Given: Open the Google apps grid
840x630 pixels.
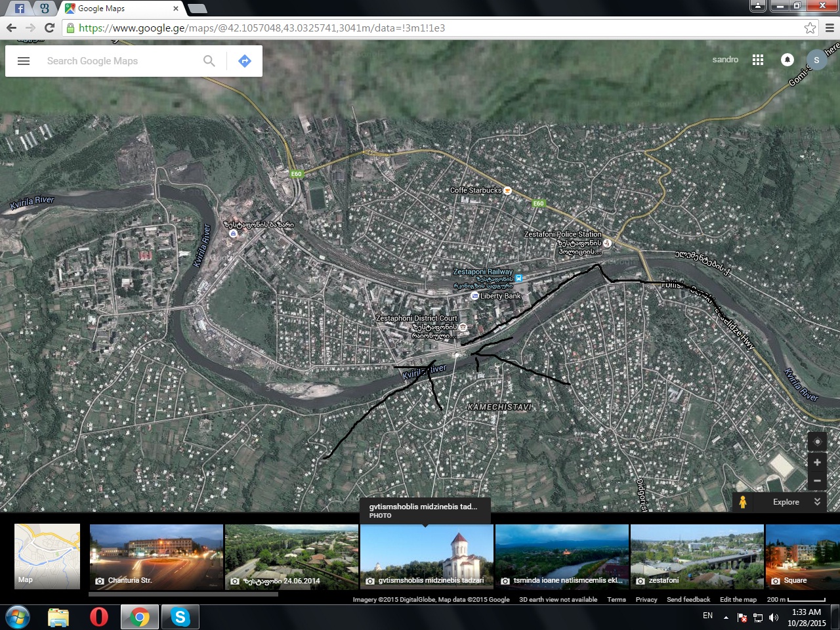Looking at the screenshot, I should 758,60.
